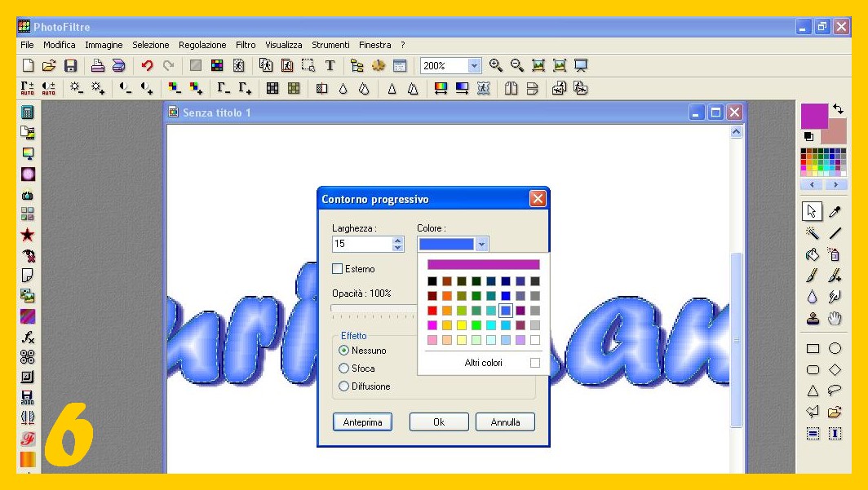Expand the Colore dropdown arrow

click(x=481, y=244)
